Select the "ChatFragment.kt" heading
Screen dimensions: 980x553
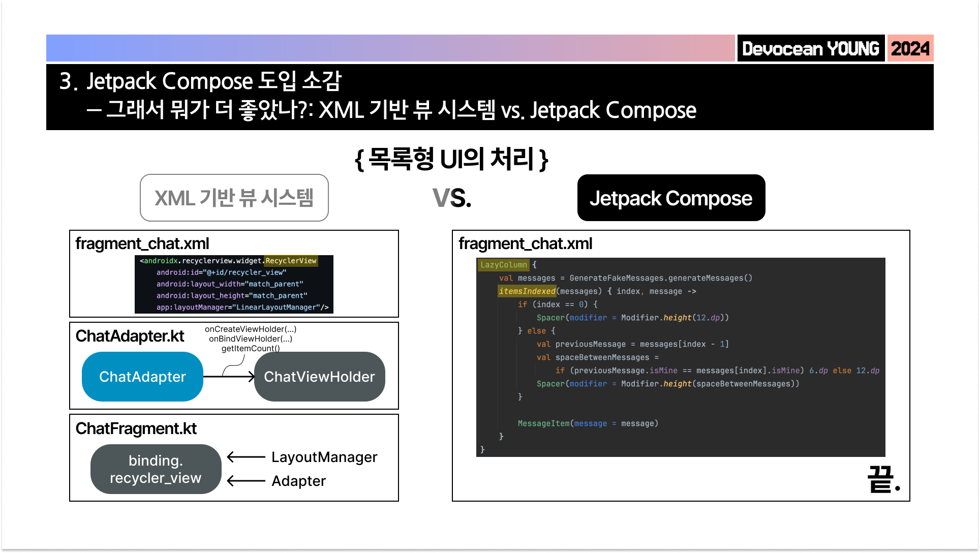pyautogui.click(x=136, y=428)
